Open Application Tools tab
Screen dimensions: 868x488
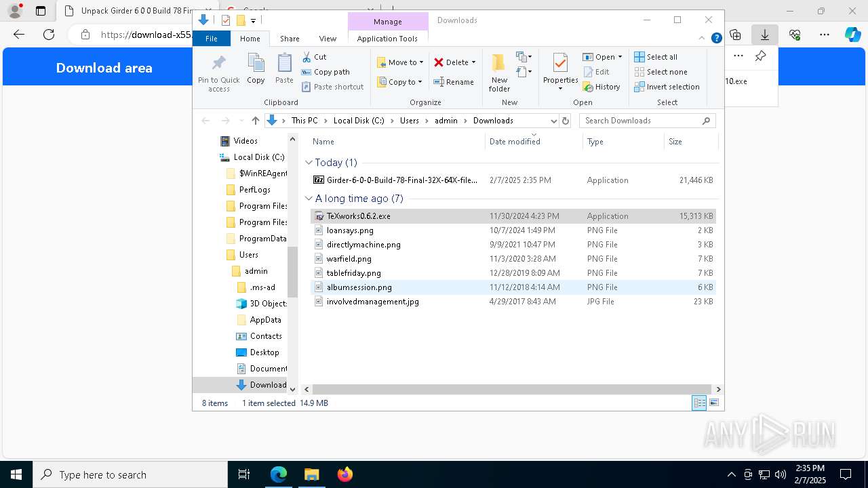[387, 39]
